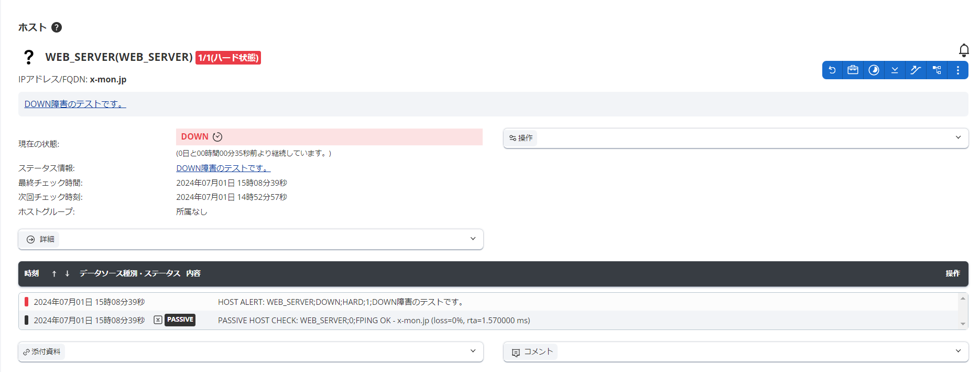
Task: Click the escalation arrow toolbar icon
Action: coord(916,70)
